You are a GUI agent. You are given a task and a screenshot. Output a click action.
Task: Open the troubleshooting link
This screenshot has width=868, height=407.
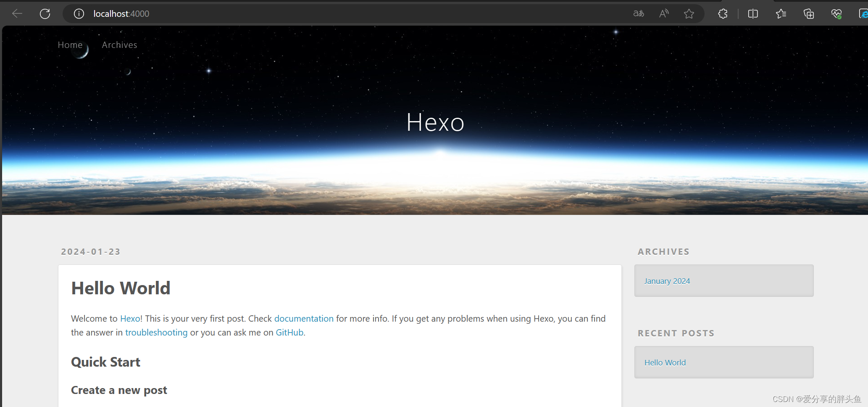[x=156, y=333]
